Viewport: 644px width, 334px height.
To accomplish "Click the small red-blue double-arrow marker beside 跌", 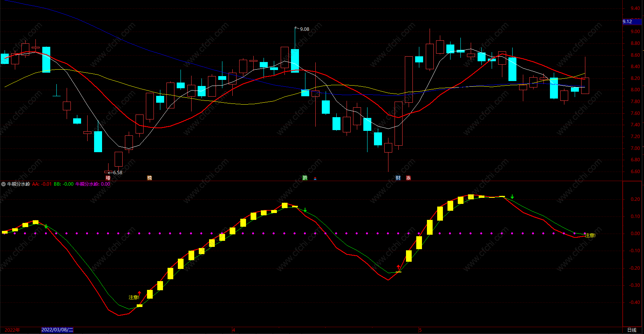I will (x=315, y=178).
